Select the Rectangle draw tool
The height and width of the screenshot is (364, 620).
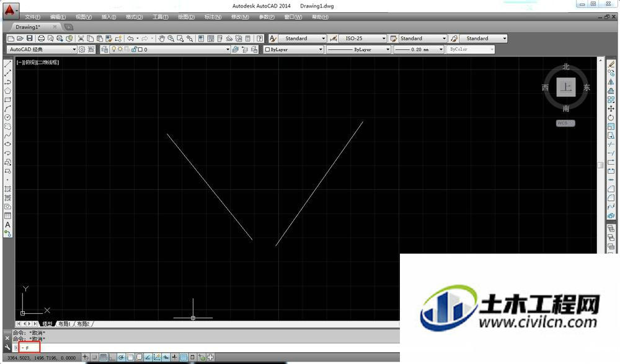tap(7, 100)
